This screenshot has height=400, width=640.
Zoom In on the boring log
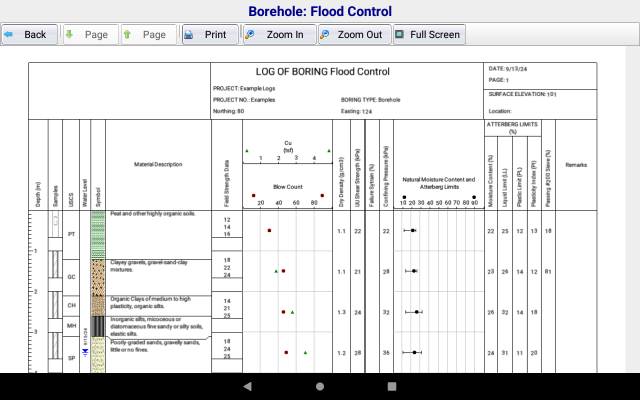pyautogui.click(x=277, y=34)
